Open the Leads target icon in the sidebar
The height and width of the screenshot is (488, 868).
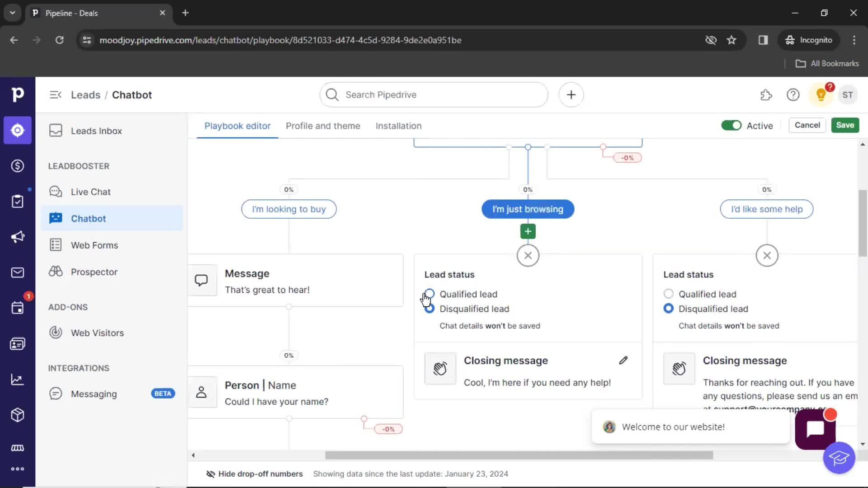click(x=17, y=130)
